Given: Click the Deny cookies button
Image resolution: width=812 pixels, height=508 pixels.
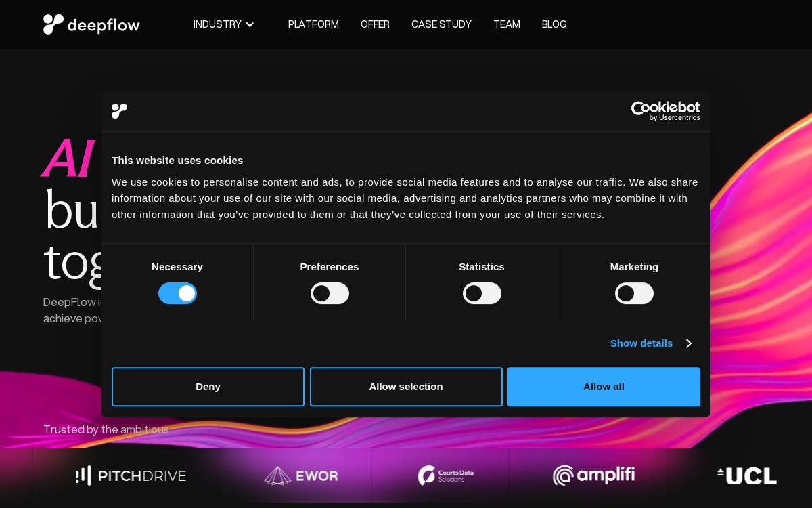Looking at the screenshot, I should coord(208,387).
